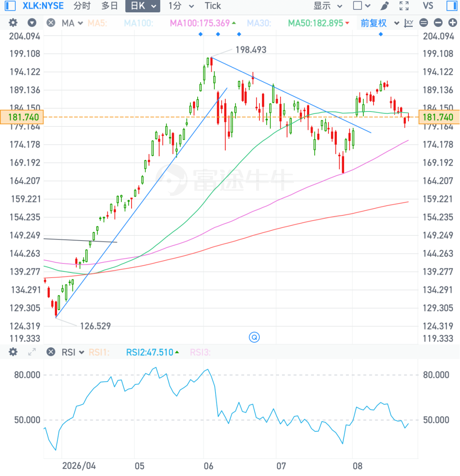Click the 181.740 price tag on right axis
Screen dimensions: 460x476
coord(439,117)
